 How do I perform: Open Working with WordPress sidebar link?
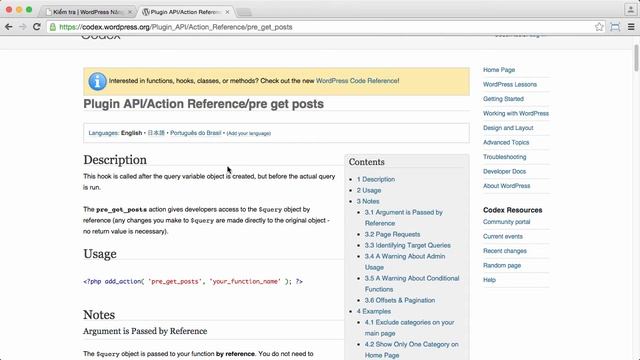[x=516, y=113]
